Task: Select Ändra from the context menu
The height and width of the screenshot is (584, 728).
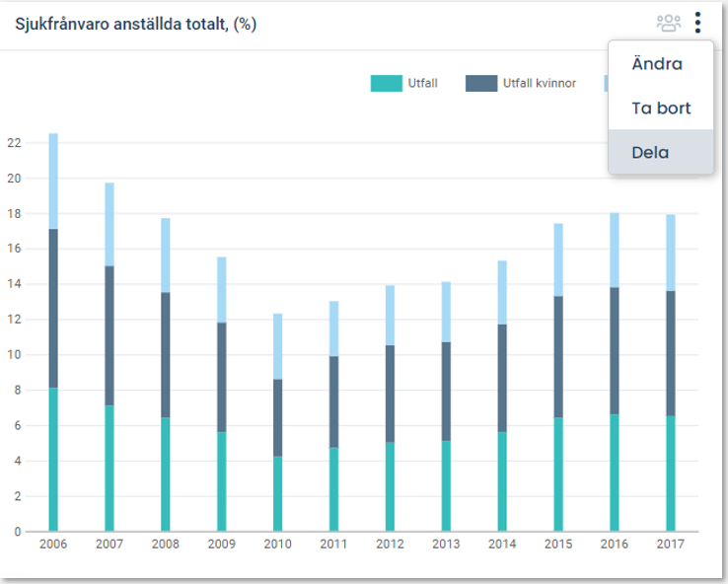Action: [x=657, y=64]
